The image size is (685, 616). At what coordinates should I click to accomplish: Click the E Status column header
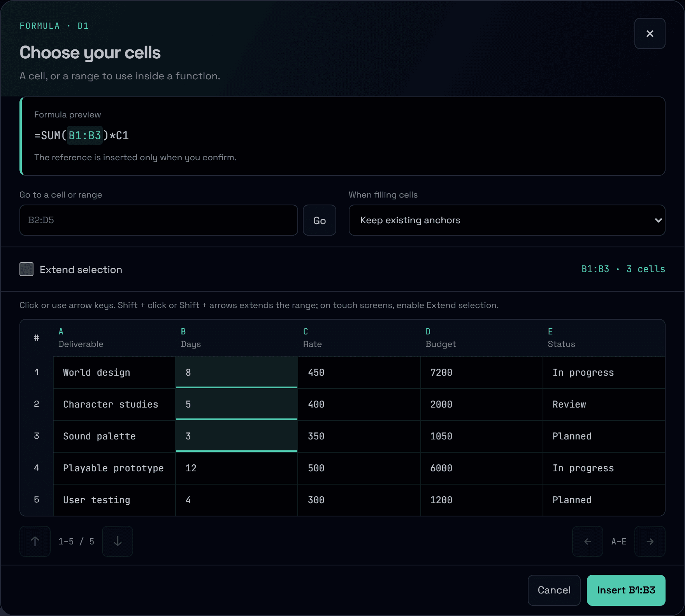tap(604, 338)
